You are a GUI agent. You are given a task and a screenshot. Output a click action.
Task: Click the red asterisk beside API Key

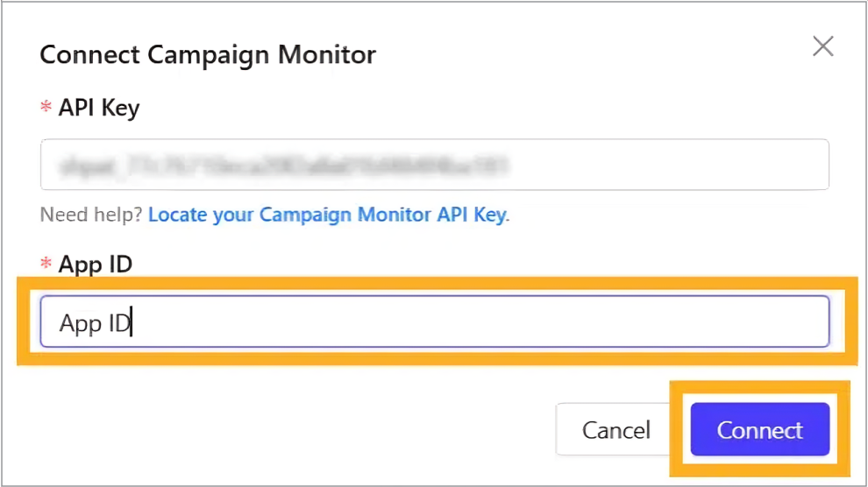coord(46,109)
